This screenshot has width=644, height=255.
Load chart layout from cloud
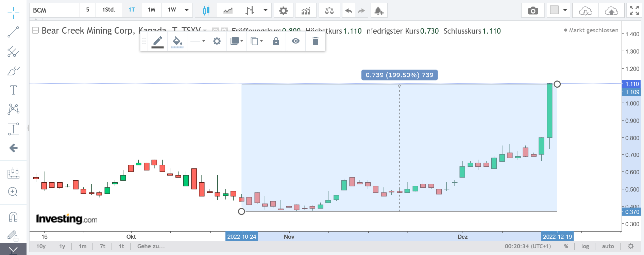(585, 11)
